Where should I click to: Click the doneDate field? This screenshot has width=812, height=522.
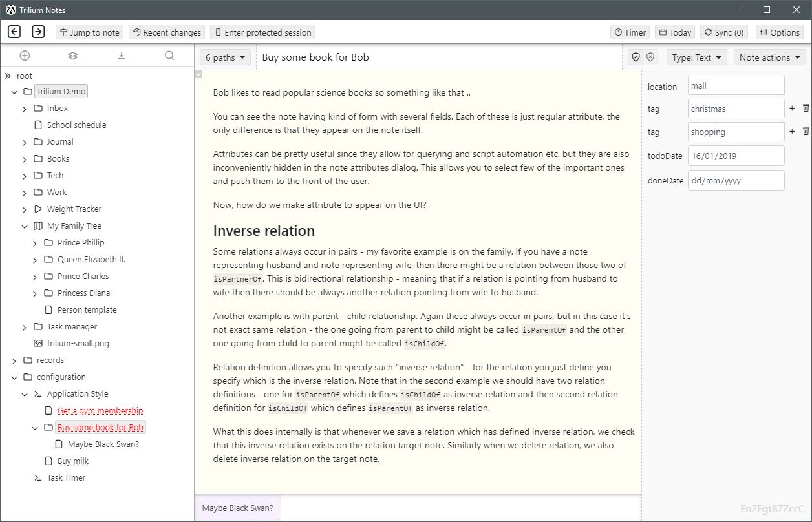[736, 180]
